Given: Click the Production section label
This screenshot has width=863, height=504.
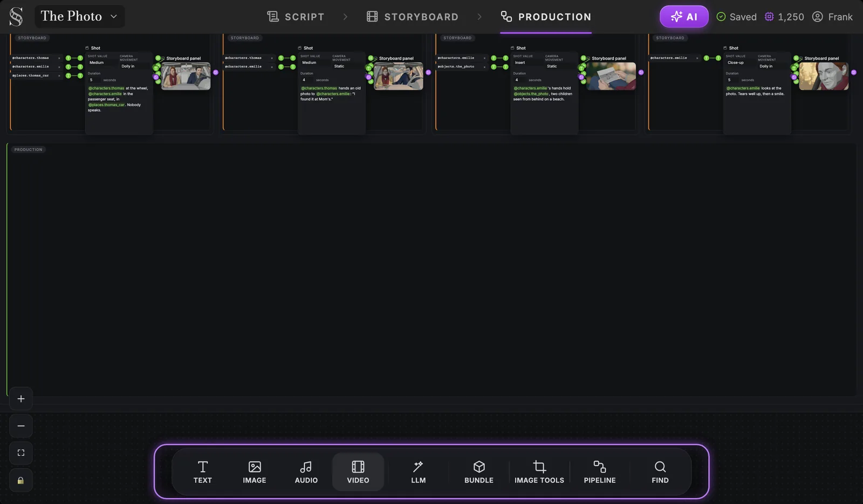Looking at the screenshot, I should [x=28, y=150].
